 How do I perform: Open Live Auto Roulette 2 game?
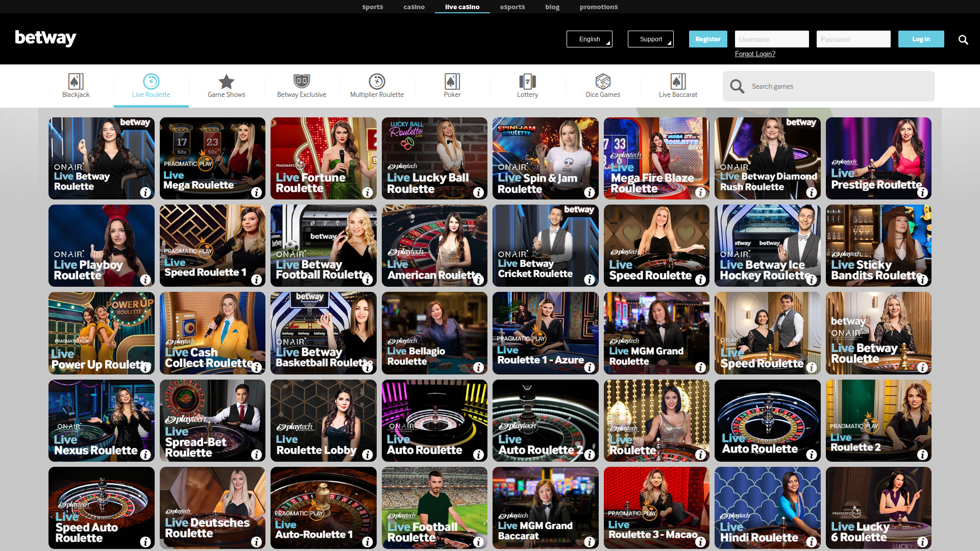pos(546,420)
